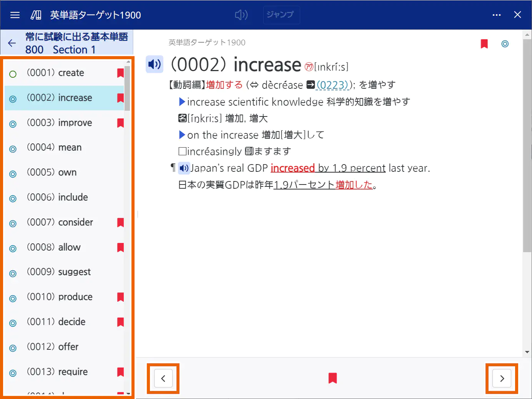The image size is (532, 399).
Task: Click the double-circle marker next to decide
Action: coord(13,323)
